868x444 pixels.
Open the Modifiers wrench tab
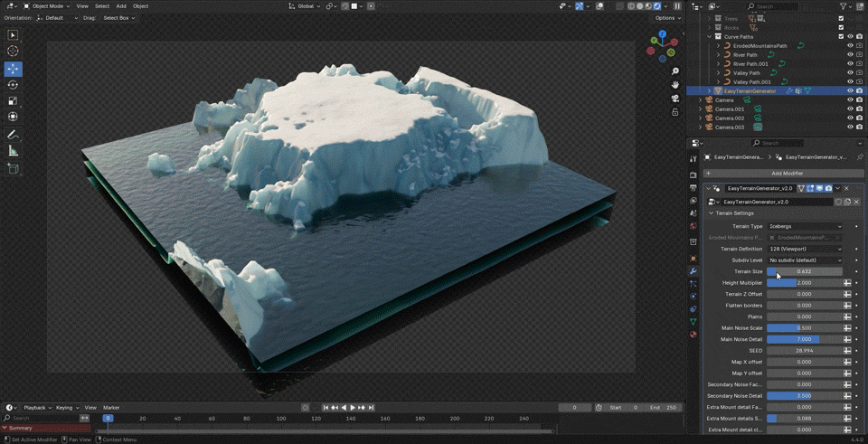(693, 271)
